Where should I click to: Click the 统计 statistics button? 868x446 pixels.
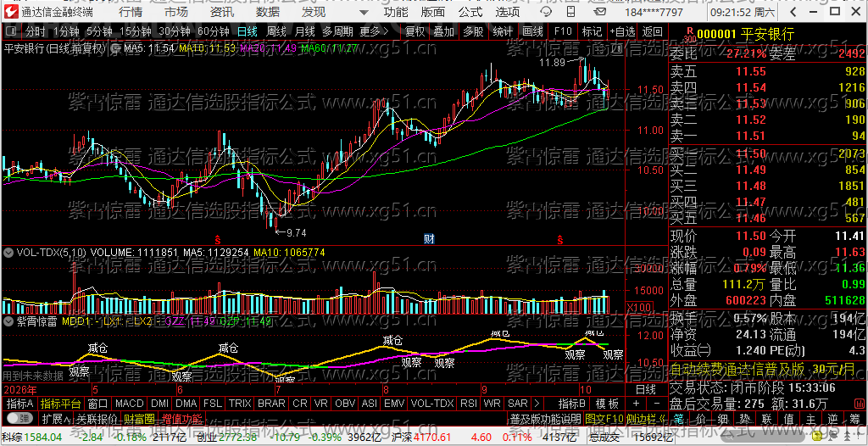coord(503,31)
